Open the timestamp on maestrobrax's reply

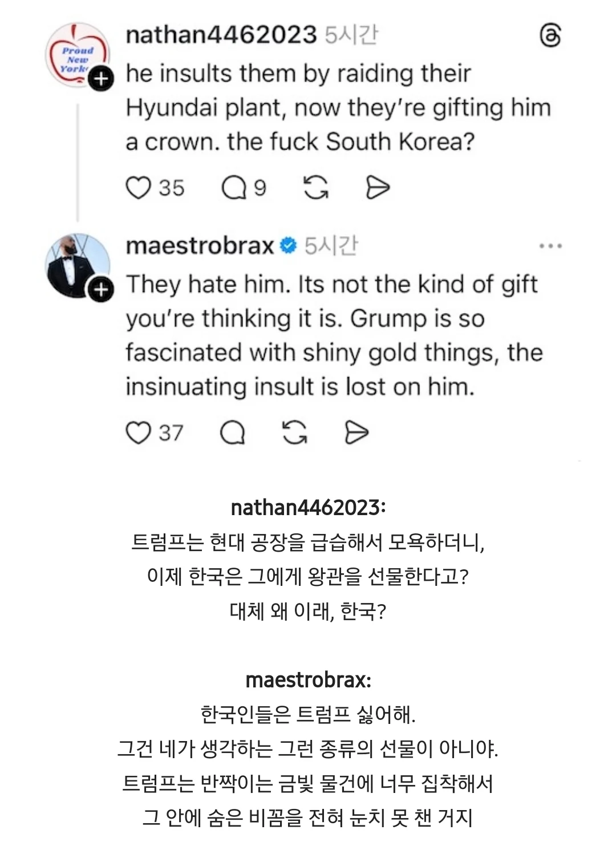331,246
